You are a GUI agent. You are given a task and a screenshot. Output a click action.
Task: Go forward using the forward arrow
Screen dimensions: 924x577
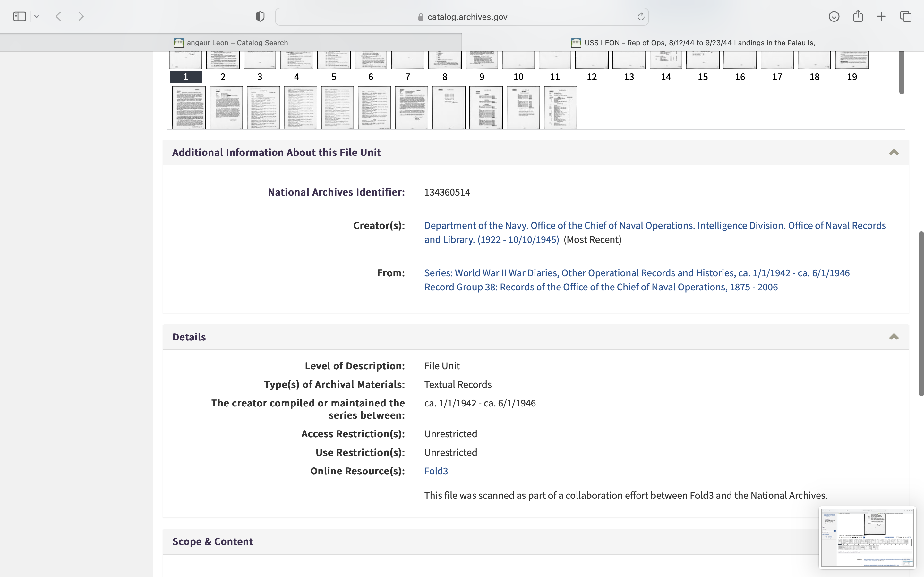click(81, 16)
